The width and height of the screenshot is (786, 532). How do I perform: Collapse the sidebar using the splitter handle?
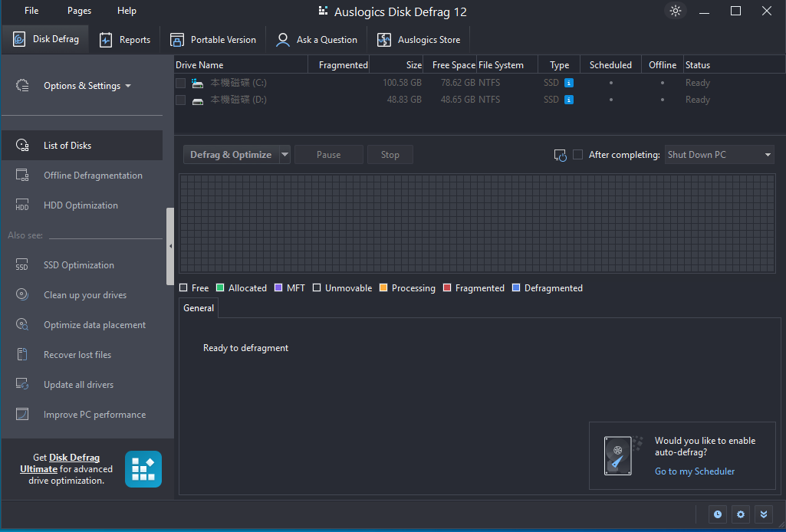(169, 246)
